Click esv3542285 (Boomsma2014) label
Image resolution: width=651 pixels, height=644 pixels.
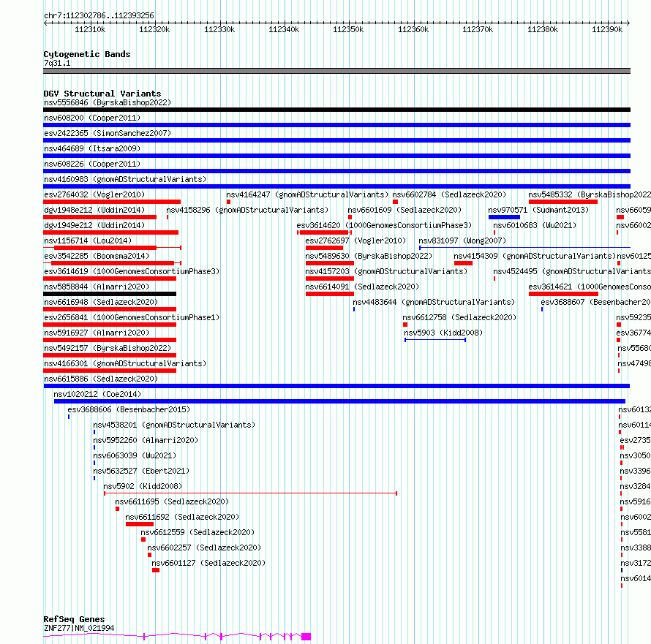97,256
